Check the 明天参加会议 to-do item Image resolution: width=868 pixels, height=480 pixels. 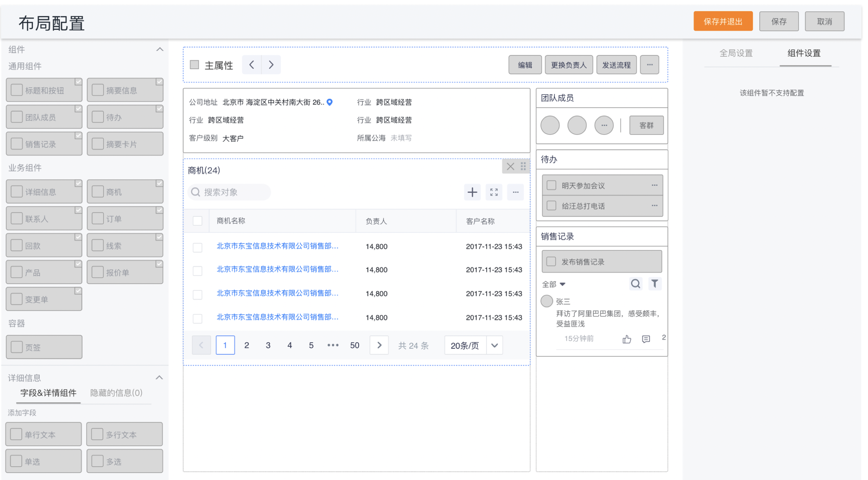pos(551,185)
